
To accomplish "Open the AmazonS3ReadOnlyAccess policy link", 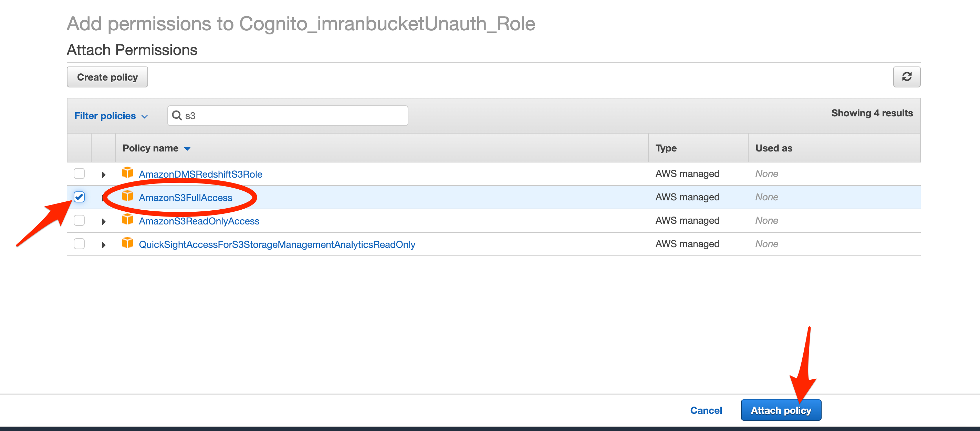I will pyautogui.click(x=199, y=221).
